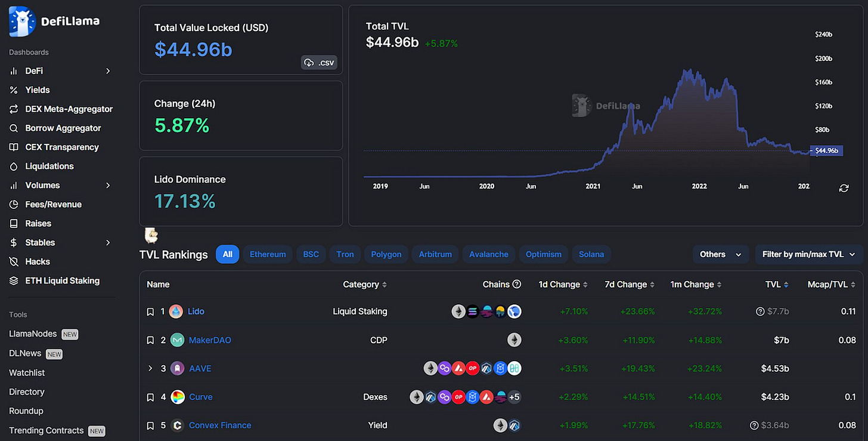The width and height of the screenshot is (868, 441).
Task: Click the ETH Liquid Staking layers icon
Action: [x=14, y=281]
